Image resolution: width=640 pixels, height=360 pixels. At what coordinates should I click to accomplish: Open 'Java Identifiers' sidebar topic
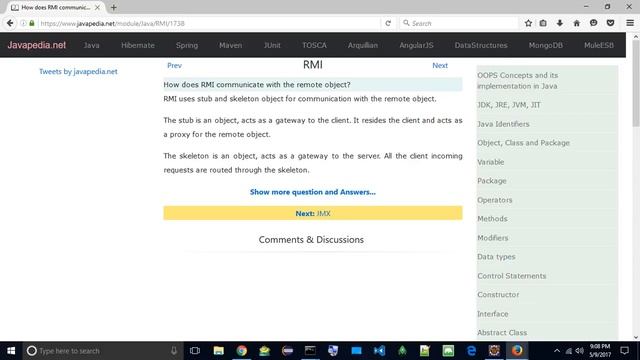tap(503, 124)
